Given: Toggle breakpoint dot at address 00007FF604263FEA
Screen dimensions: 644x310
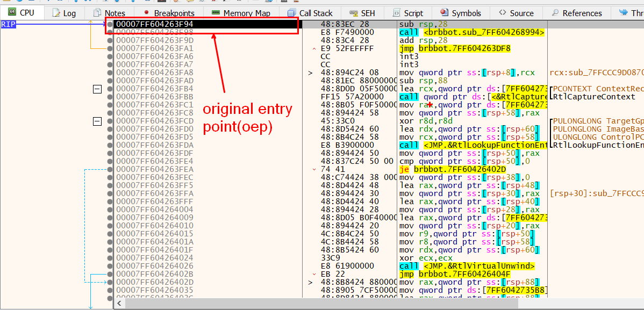Looking at the screenshot, I should (x=110, y=169).
